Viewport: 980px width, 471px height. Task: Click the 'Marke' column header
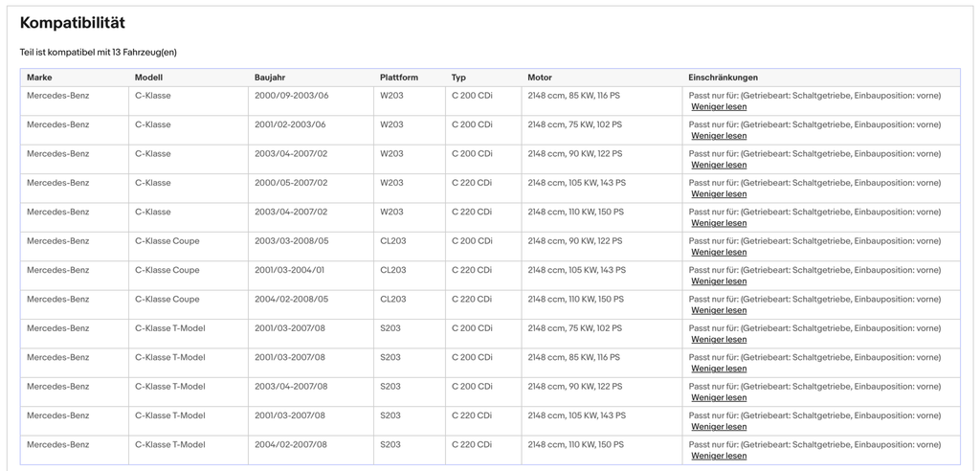point(39,78)
